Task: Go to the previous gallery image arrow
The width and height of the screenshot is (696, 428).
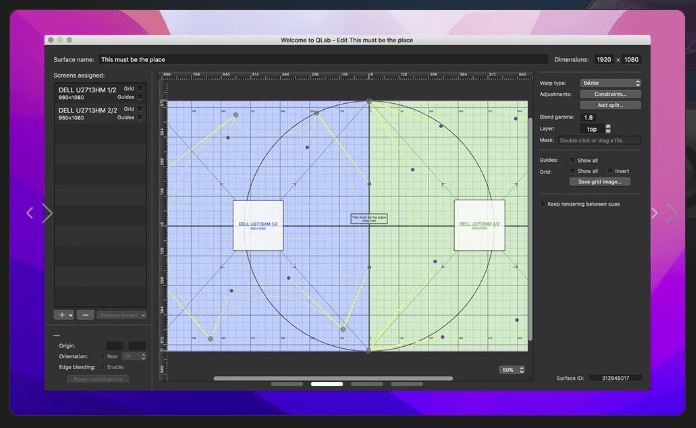Action: pyautogui.click(x=30, y=213)
